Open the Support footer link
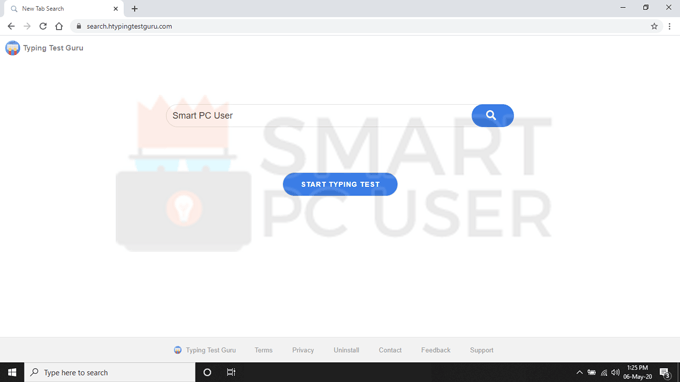The image size is (680, 382). pos(481,350)
